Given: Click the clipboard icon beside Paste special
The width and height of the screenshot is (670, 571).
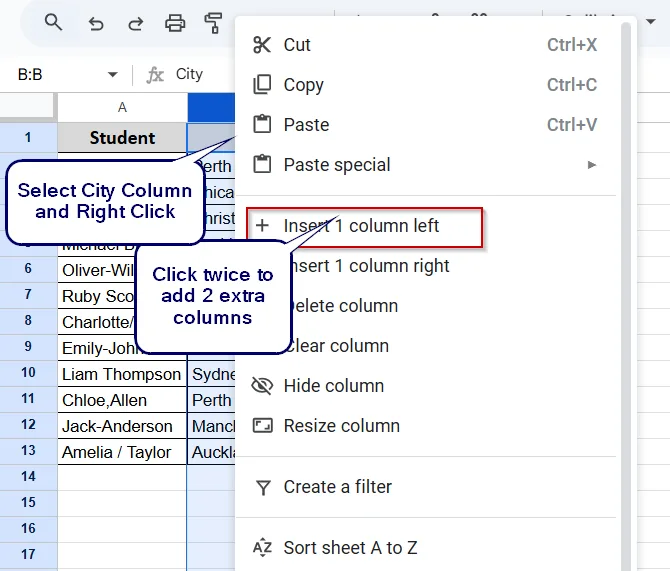Looking at the screenshot, I should click(262, 164).
